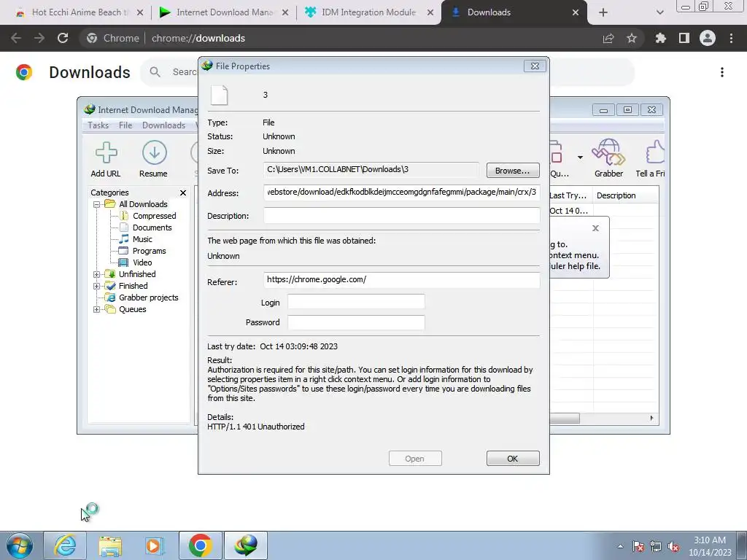Select the Programs category

[149, 251]
